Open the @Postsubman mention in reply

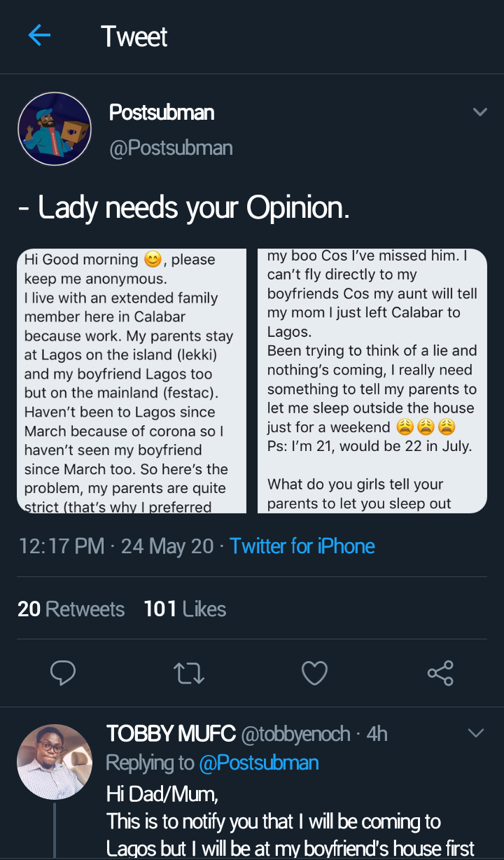(x=259, y=763)
